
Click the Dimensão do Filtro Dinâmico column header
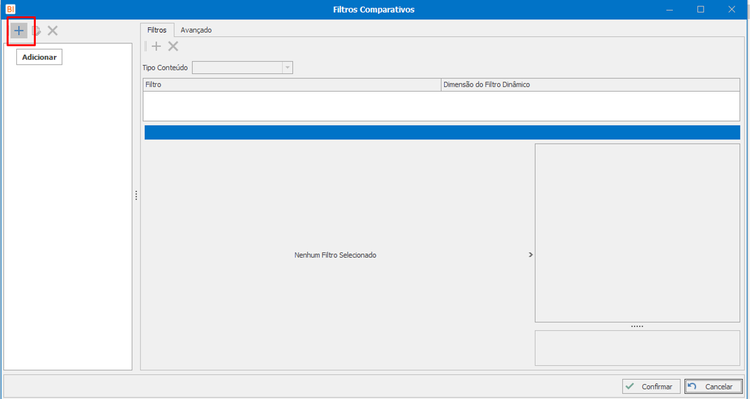click(x=590, y=85)
